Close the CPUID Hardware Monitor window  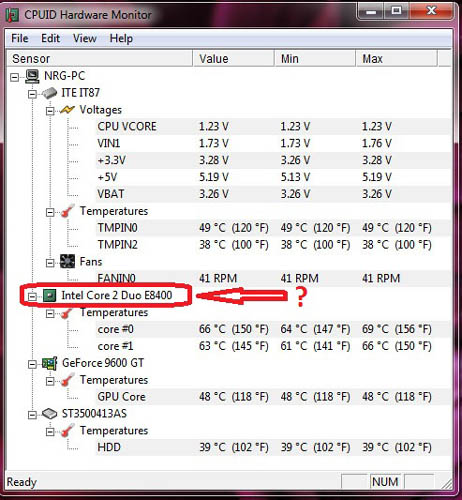pos(432,12)
